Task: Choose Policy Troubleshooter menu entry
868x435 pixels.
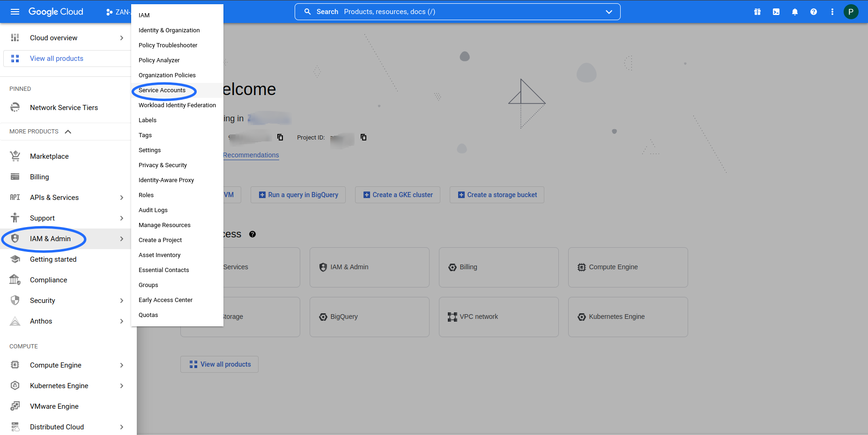Action: [177, 45]
